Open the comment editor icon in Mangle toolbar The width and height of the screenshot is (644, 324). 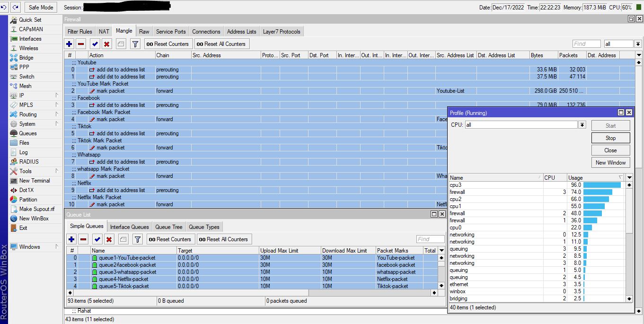[122, 44]
